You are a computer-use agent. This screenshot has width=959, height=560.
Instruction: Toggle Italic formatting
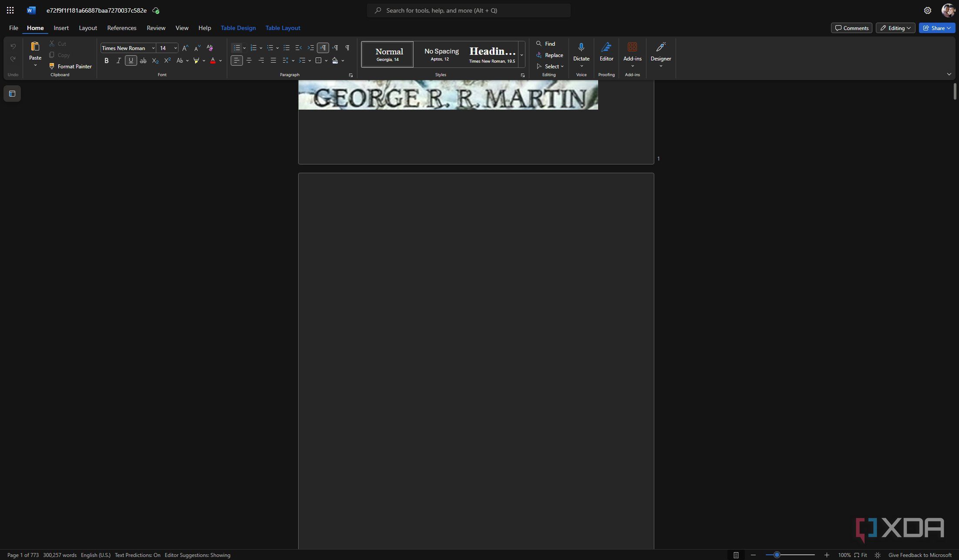(x=118, y=60)
